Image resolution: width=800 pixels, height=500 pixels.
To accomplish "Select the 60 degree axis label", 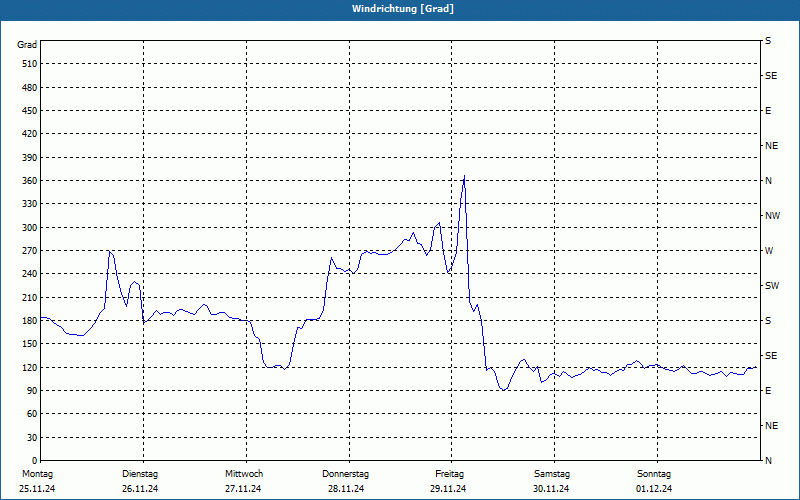I will click(32, 414).
